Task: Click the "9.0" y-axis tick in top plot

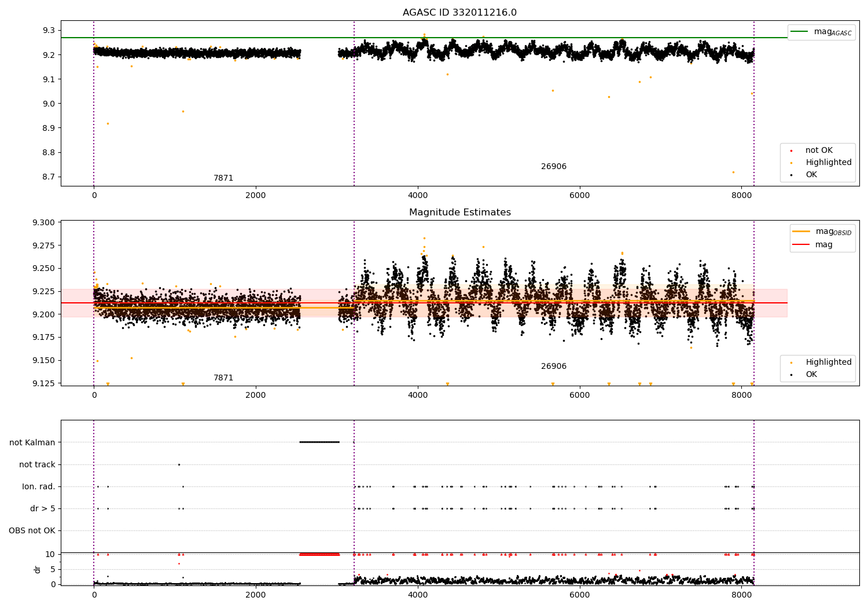Action: [49, 104]
